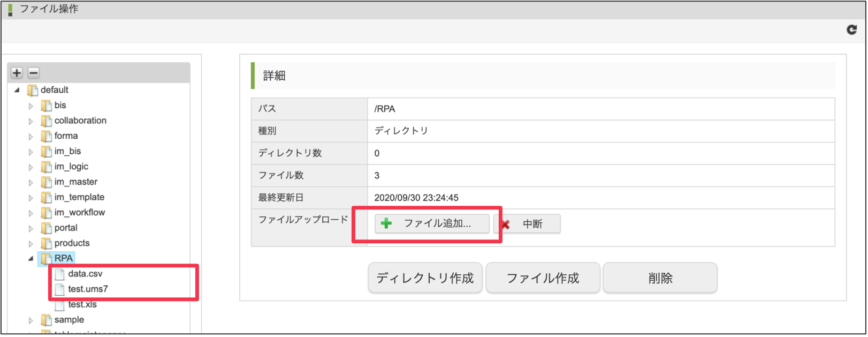This screenshot has width=868, height=337.
Task: Select the test.xls file
Action: point(82,304)
